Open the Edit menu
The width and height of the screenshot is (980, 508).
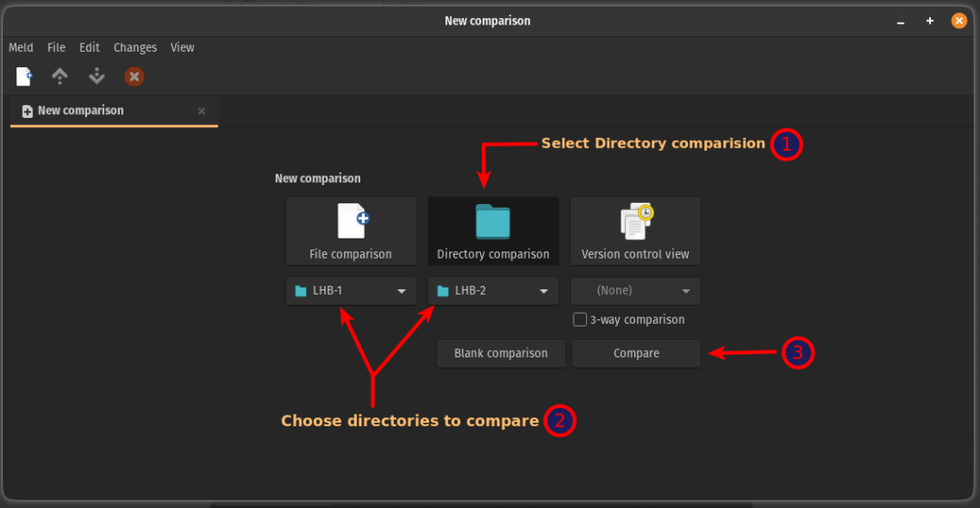point(89,47)
